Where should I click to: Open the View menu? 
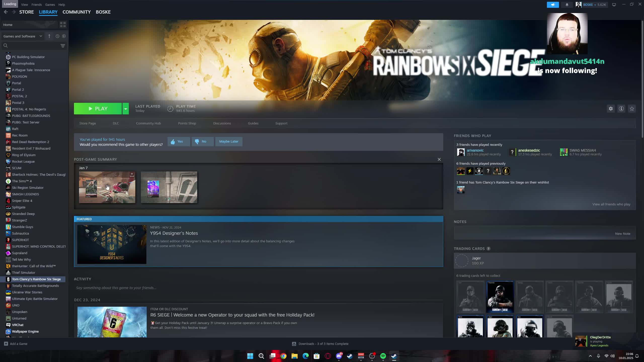click(24, 5)
